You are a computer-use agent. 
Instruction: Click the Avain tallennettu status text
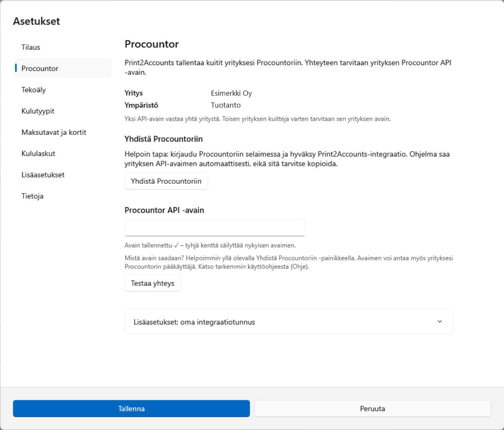click(210, 245)
